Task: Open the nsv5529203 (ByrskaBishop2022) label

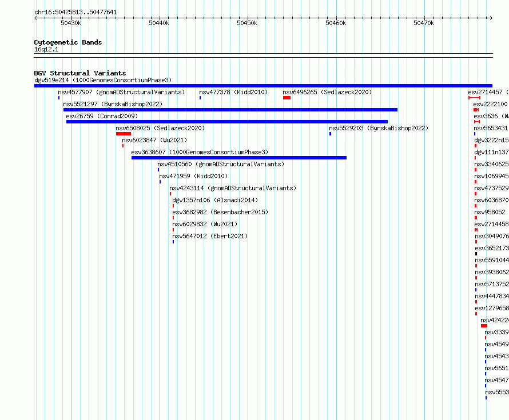Action: coord(379,128)
